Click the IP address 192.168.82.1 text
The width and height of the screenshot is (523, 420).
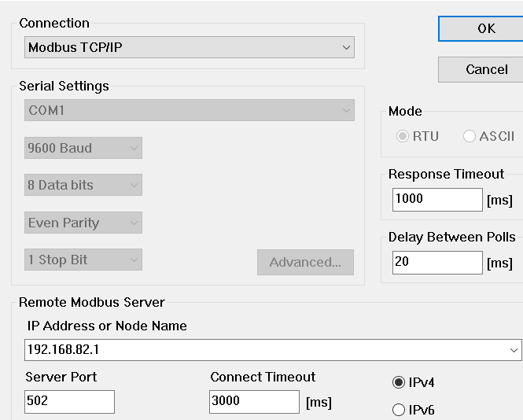click(x=64, y=350)
